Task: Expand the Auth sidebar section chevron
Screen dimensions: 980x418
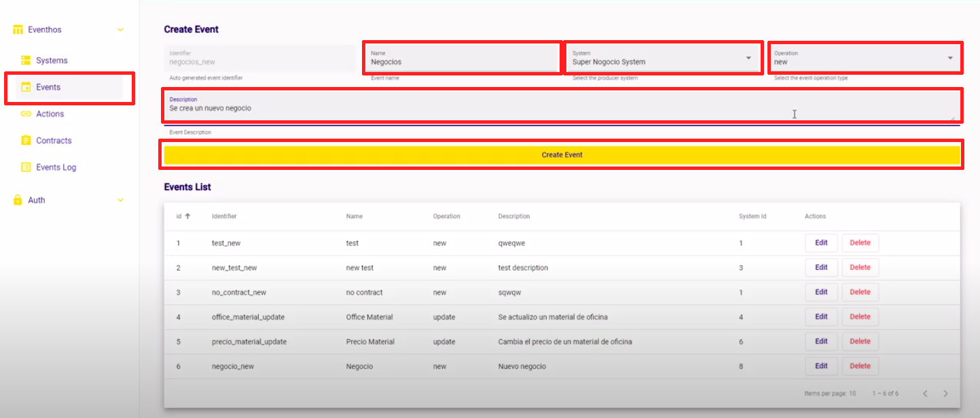Action: pyautogui.click(x=120, y=200)
